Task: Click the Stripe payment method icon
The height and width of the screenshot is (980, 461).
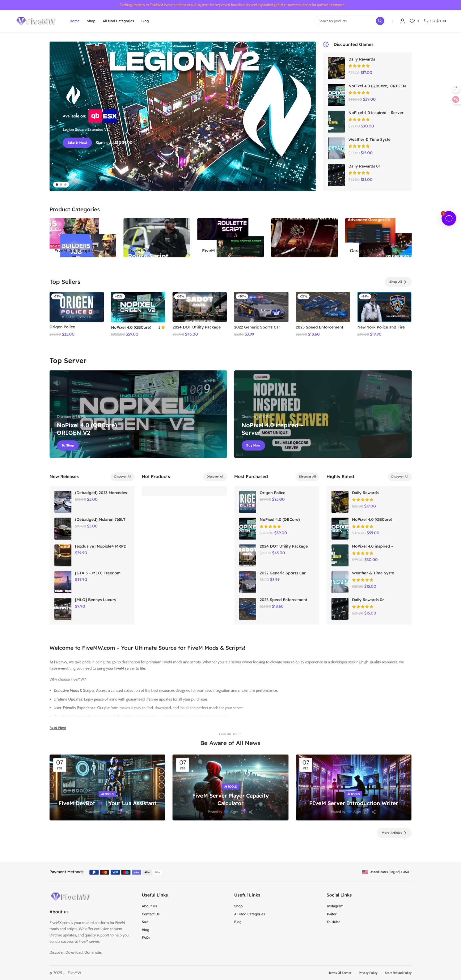Action: [x=137, y=872]
